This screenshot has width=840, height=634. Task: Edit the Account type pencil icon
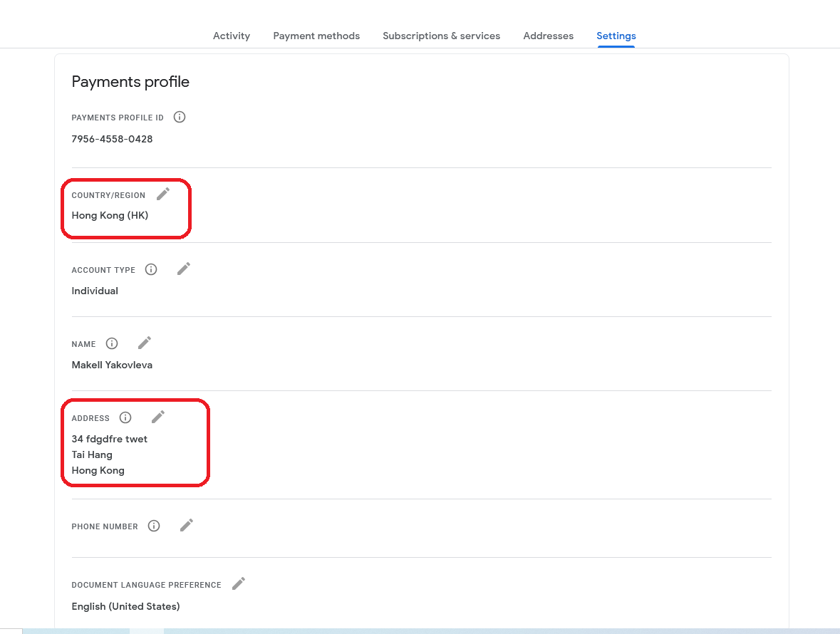coord(184,269)
